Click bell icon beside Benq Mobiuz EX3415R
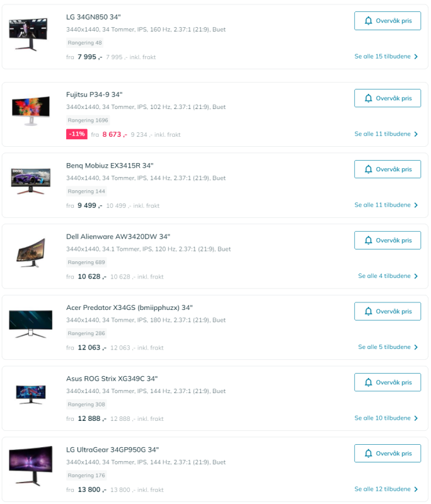 tap(368, 169)
